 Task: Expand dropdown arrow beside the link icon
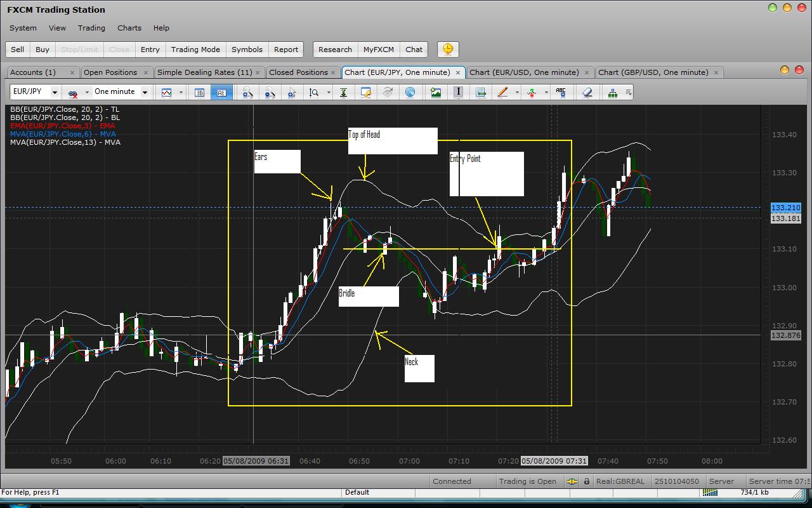pyautogui.click(x=87, y=93)
